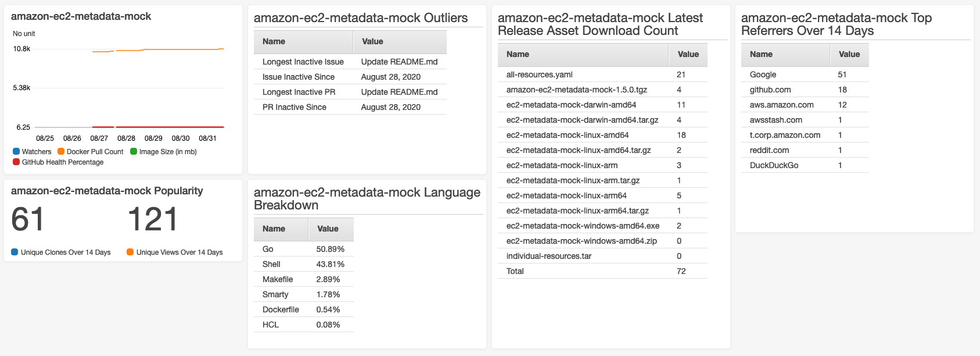The height and width of the screenshot is (356, 980).
Task: Click the 61 unique clones number
Action: (x=28, y=220)
